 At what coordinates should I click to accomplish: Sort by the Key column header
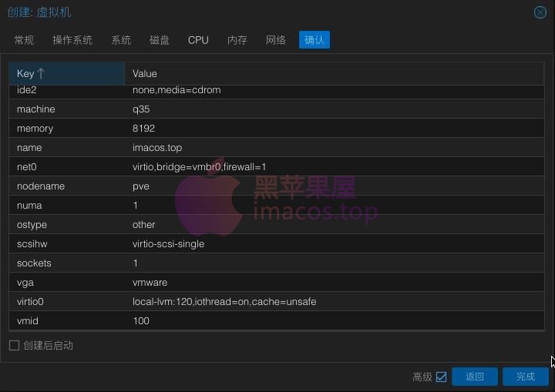tap(66, 74)
